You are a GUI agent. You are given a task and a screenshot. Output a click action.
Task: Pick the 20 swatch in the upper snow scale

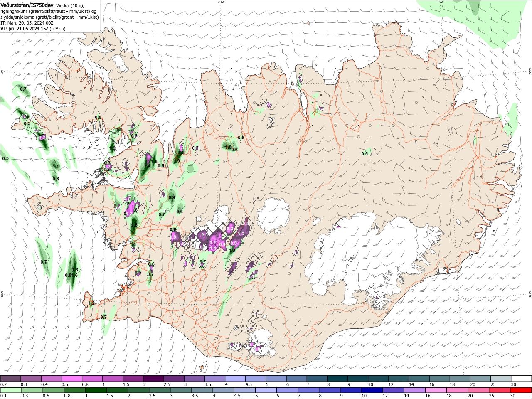point(480,379)
